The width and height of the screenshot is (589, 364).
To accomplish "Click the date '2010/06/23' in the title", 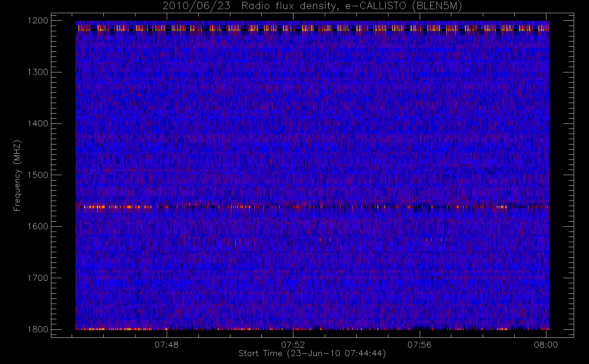I will point(196,6).
